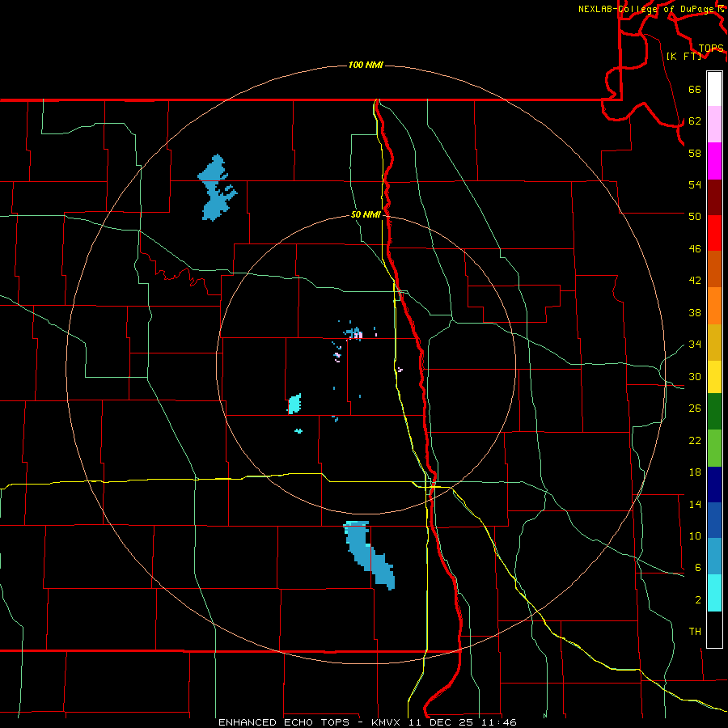Pick the light green legend swatch
The image size is (728, 728).
click(x=714, y=448)
